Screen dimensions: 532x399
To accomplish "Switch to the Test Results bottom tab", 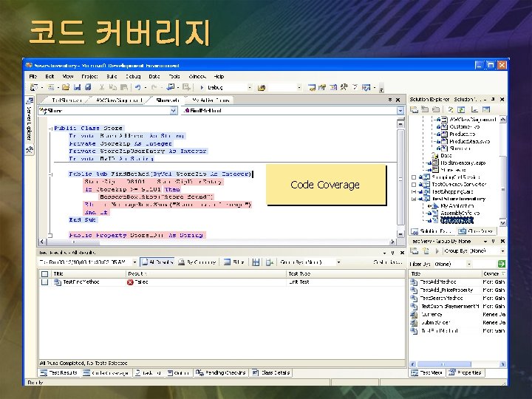I will coord(58,372).
